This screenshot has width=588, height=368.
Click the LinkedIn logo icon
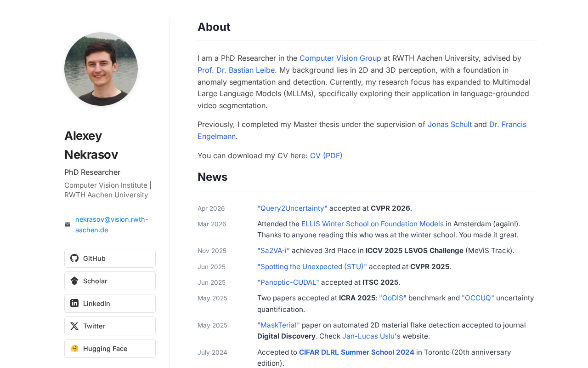point(74,303)
